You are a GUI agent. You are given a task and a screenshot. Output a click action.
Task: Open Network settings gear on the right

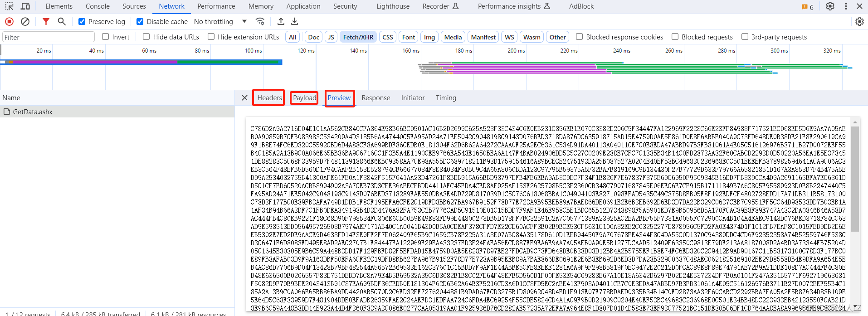[x=859, y=21]
